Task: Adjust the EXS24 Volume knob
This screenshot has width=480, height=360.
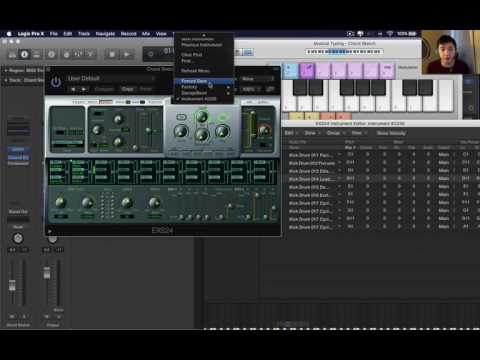Action: click(x=264, y=131)
